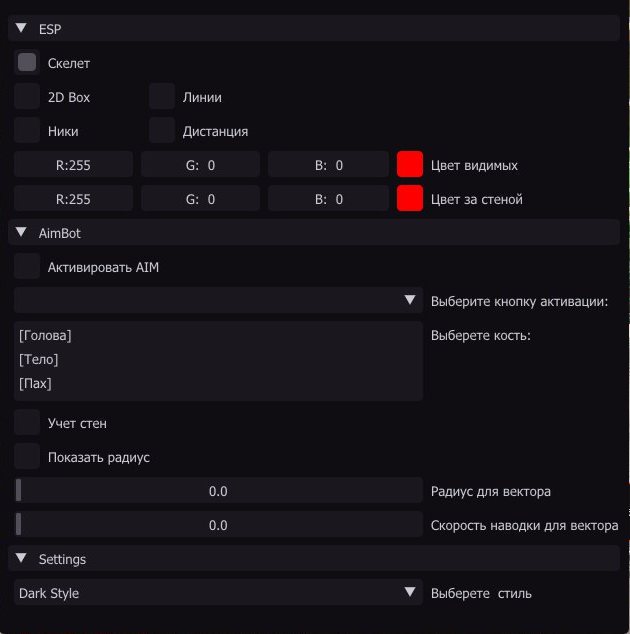Click the G field for Цвет за стеной

[200, 199]
